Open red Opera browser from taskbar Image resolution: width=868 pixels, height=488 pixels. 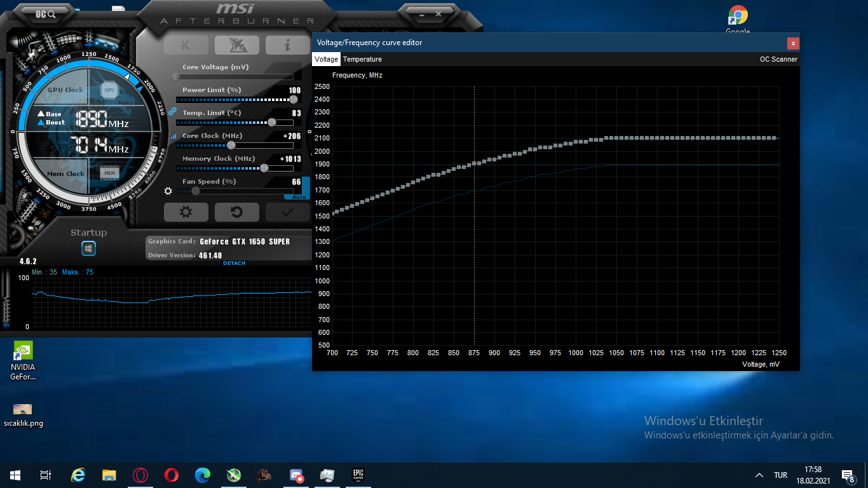tap(172, 475)
